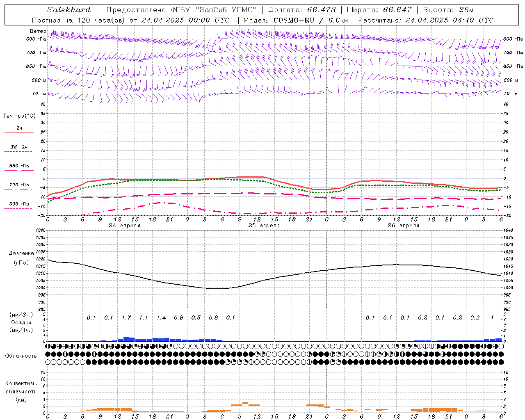Select the "(км)" convective cloud unit
Image resolution: width=525 pixels, height=420 pixels.
click(21, 399)
